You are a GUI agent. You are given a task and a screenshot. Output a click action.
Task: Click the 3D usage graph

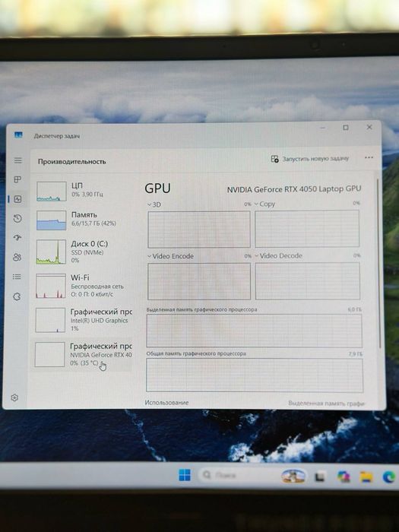point(199,230)
